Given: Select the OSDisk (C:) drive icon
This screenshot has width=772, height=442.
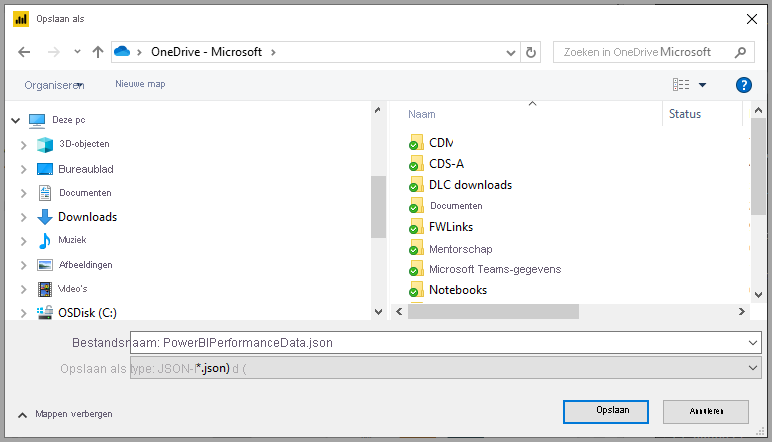Looking at the screenshot, I should [x=45, y=313].
